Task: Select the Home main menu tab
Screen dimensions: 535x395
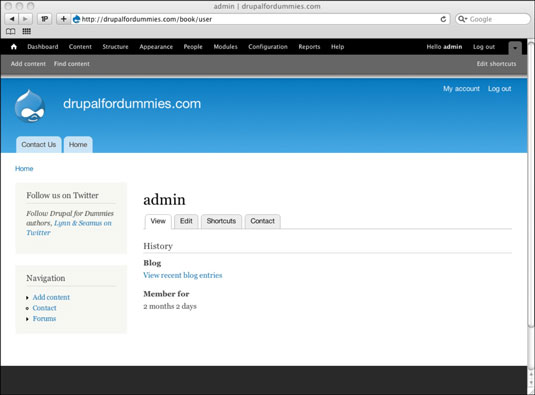Action: click(78, 145)
